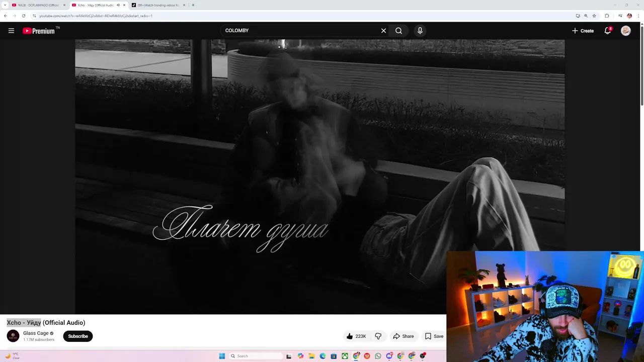The image size is (644, 362).
Task: Reload the YouTube page
Action: coord(23,16)
